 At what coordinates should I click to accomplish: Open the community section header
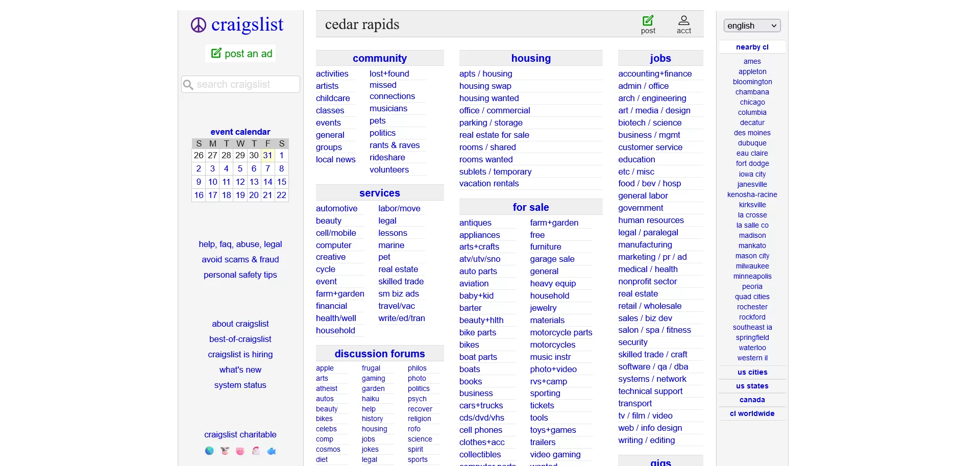click(x=380, y=58)
